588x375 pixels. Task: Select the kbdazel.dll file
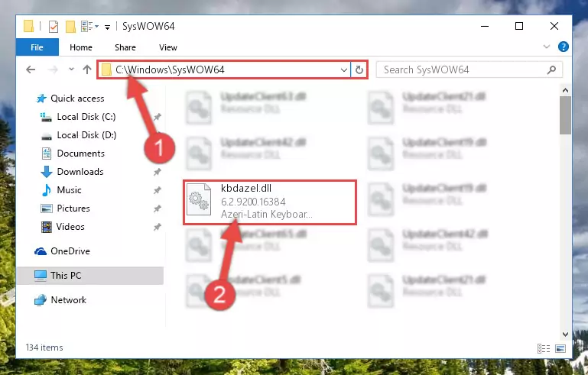click(270, 202)
